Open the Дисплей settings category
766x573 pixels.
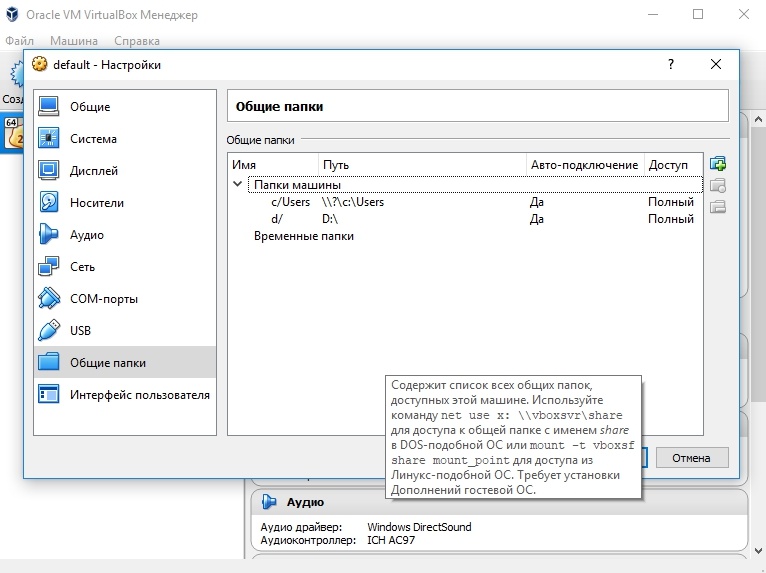point(125,171)
